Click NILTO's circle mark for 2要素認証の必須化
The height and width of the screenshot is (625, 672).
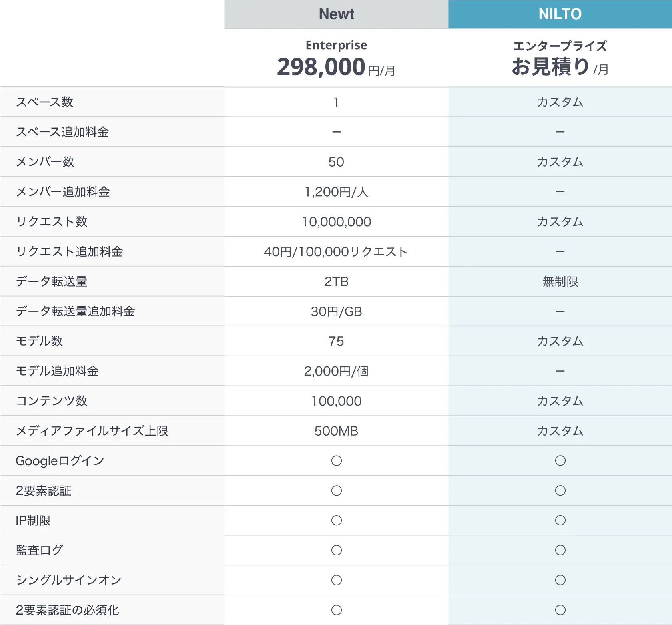560,610
